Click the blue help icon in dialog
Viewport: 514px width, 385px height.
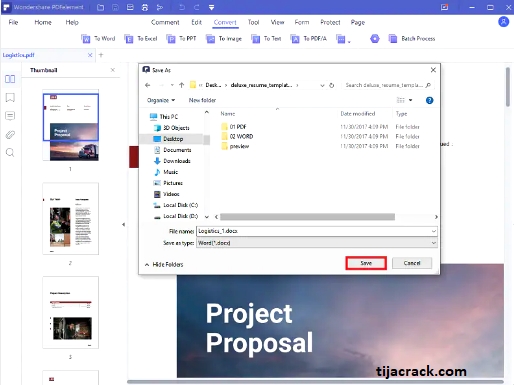[430, 100]
